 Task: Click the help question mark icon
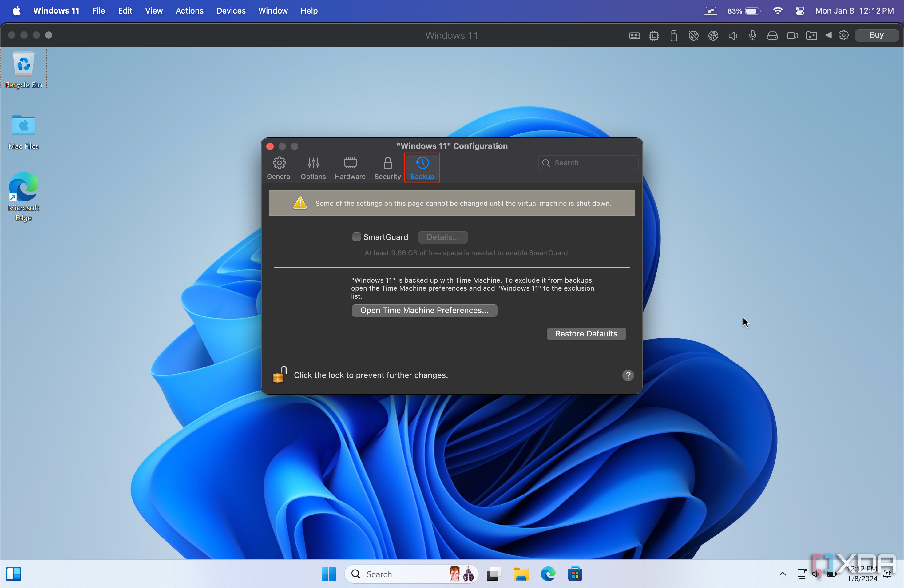(x=628, y=375)
